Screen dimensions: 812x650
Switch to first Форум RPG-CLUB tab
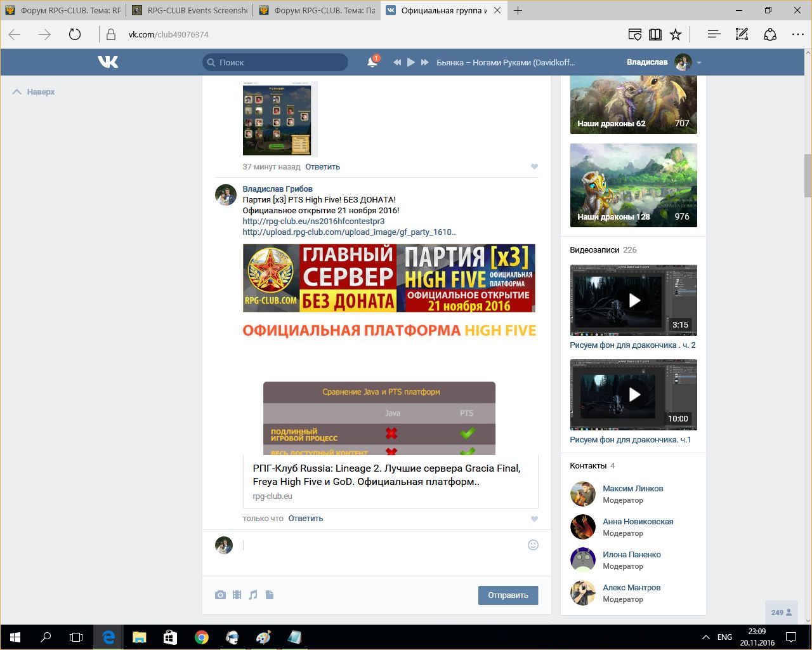coord(63,10)
